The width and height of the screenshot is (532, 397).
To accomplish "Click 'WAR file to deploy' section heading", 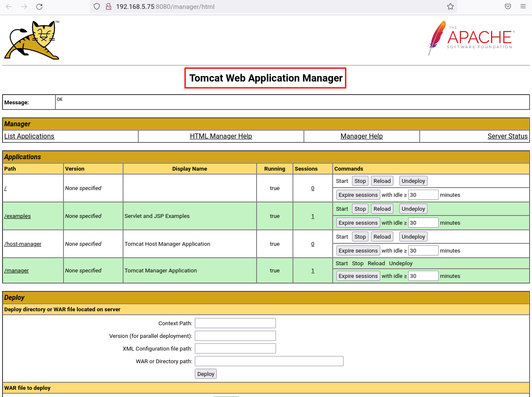I will tap(27, 388).
